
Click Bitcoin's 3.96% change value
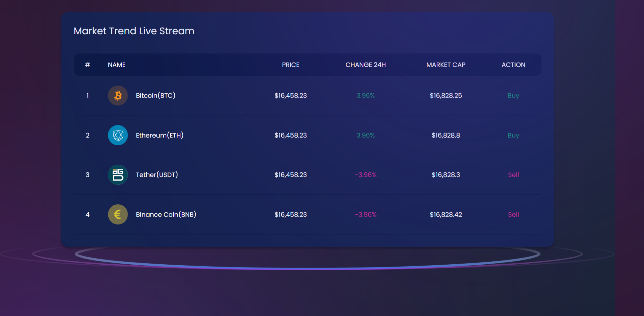pos(366,96)
